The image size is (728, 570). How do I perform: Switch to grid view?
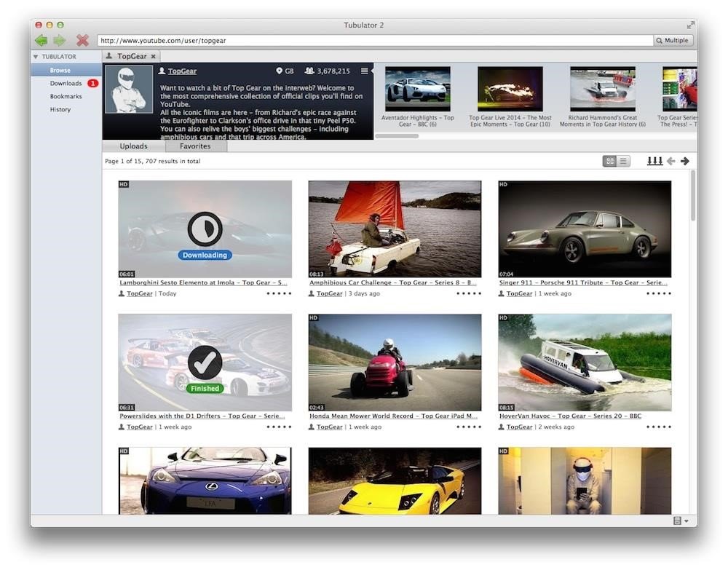[x=609, y=161]
